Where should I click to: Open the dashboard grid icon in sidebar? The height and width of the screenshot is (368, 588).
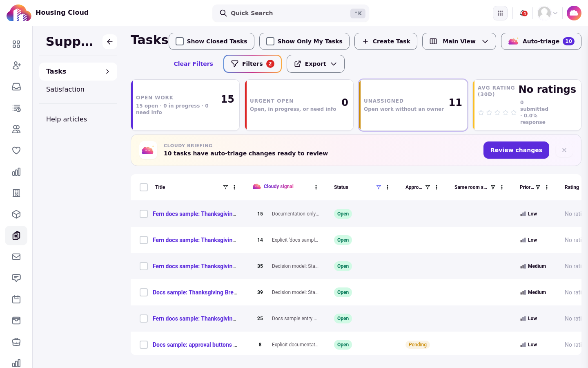pyautogui.click(x=16, y=44)
